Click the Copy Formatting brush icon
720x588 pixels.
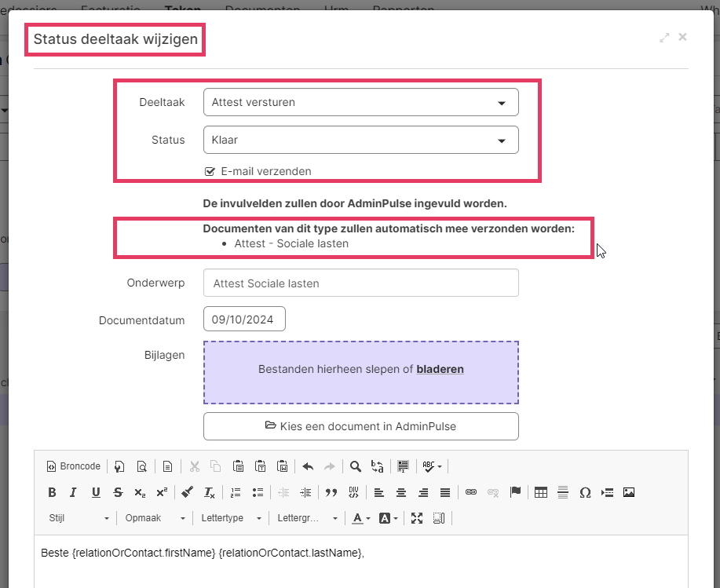187,492
